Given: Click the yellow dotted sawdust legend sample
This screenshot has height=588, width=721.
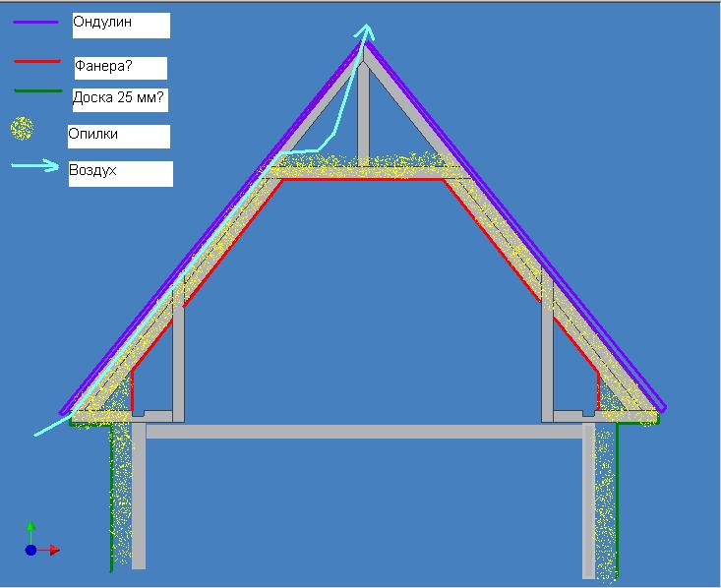Looking at the screenshot, I should tap(22, 129).
